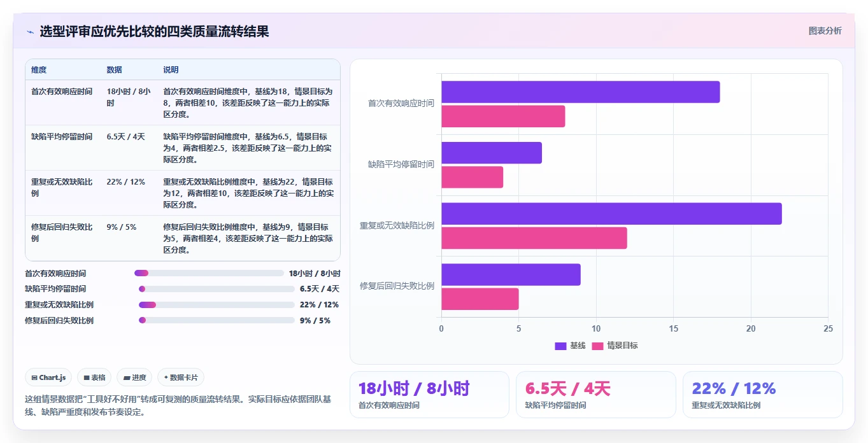The height and width of the screenshot is (443, 868).
Task: Click 修复后回归失败比例 in the table's first column
Action: (62, 232)
